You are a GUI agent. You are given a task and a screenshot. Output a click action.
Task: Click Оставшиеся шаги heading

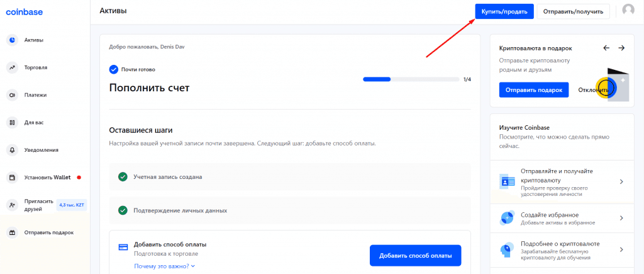click(x=141, y=130)
